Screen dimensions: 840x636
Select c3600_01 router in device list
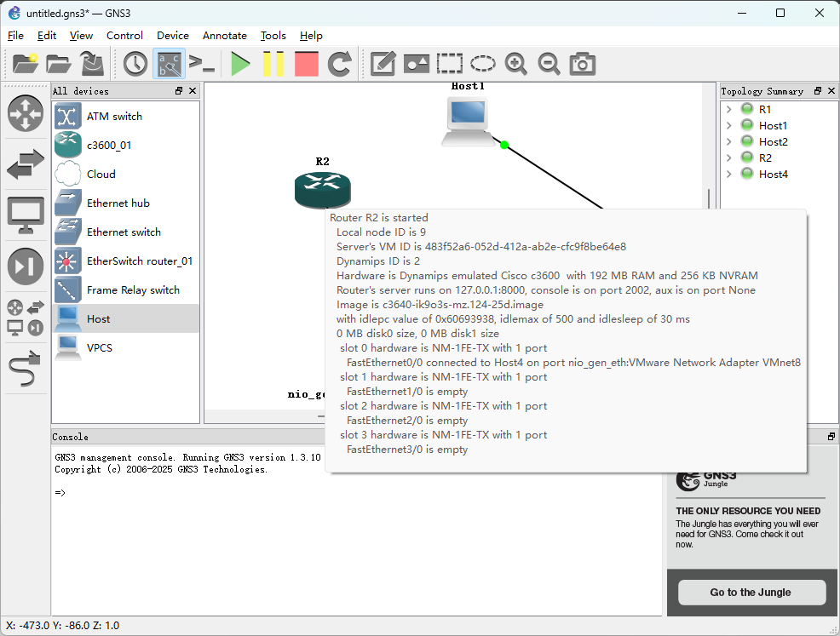click(126, 145)
